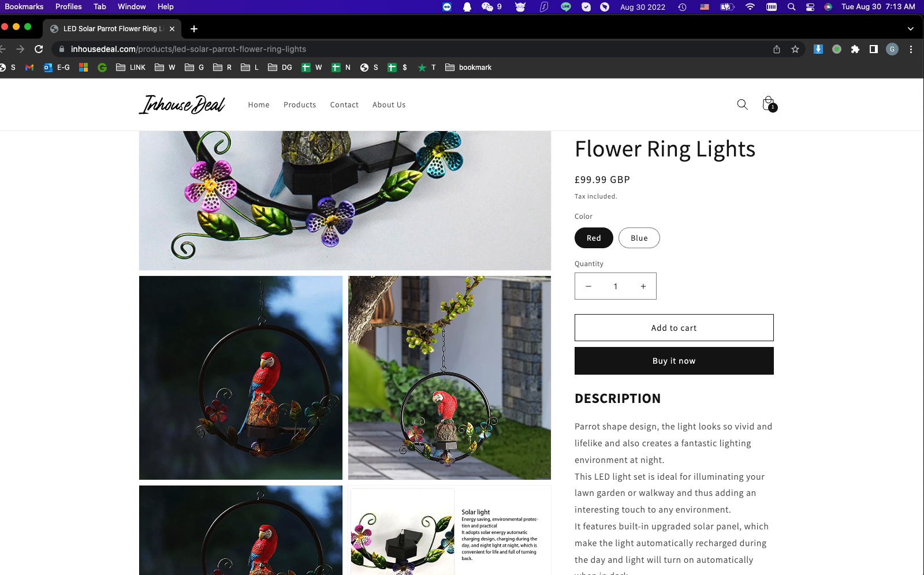924x575 pixels.
Task: Click the share page icon in address bar
Action: [x=777, y=49]
